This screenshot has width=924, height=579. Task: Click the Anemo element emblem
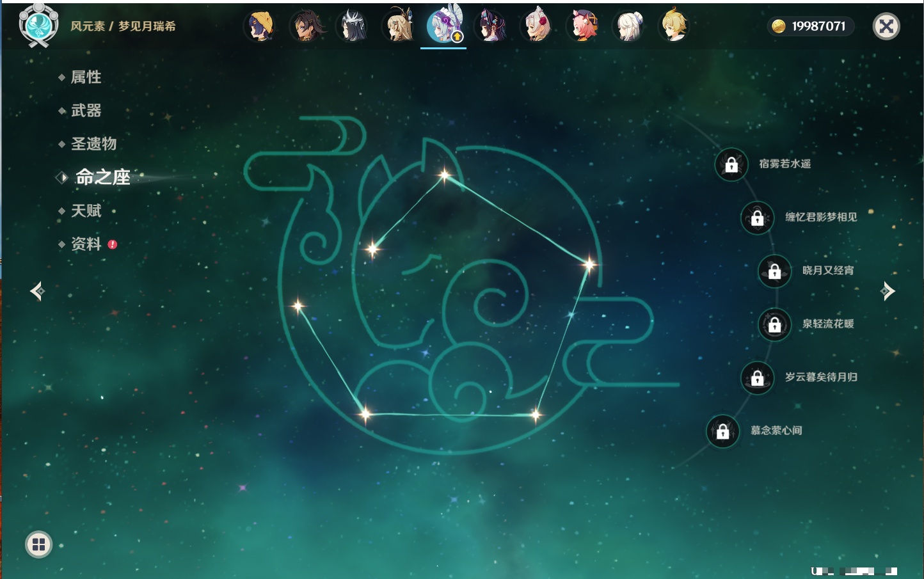click(x=38, y=25)
